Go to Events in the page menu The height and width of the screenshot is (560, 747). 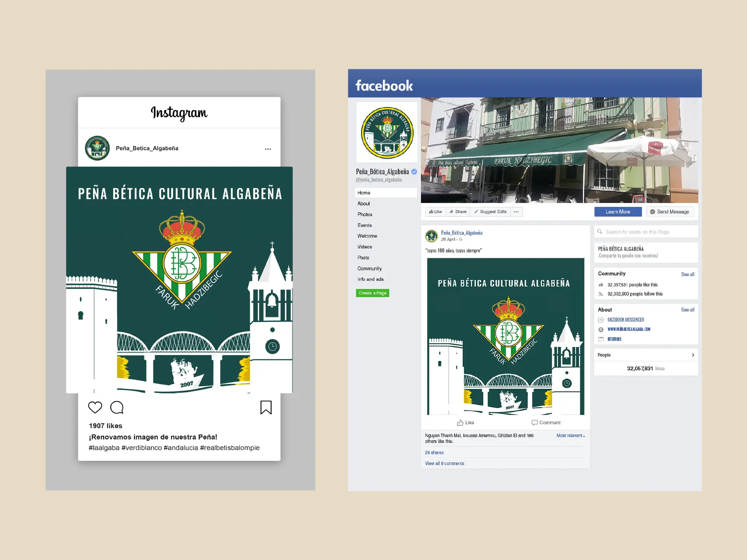click(x=365, y=225)
